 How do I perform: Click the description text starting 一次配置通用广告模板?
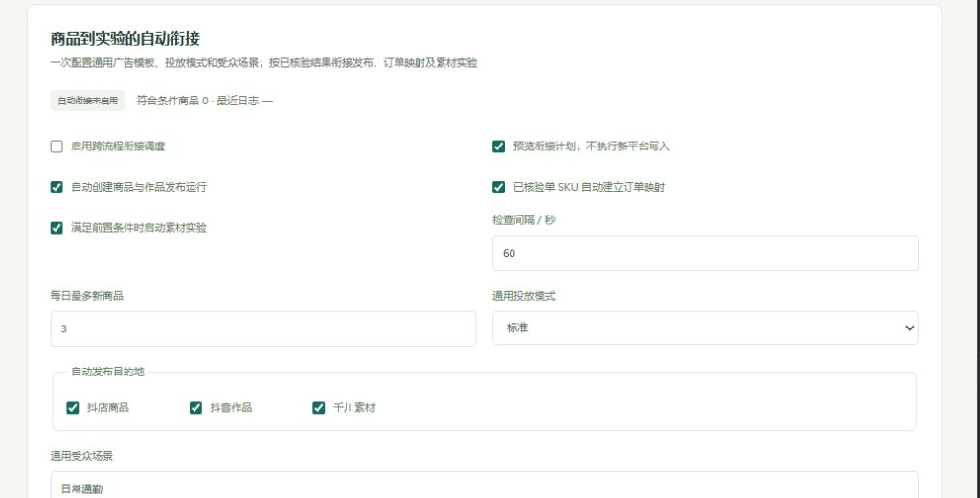point(263,63)
